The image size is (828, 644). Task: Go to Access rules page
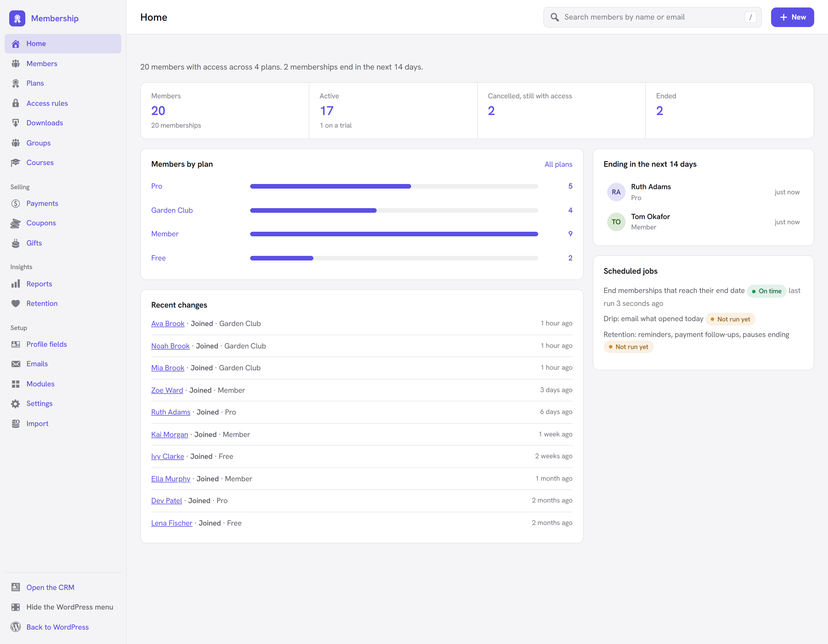tap(63, 103)
